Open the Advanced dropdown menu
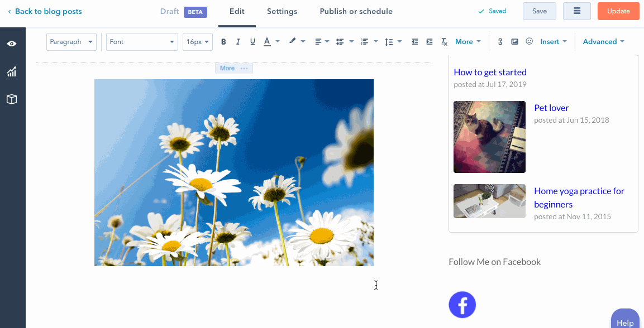Image resolution: width=644 pixels, height=328 pixels. pos(603,41)
